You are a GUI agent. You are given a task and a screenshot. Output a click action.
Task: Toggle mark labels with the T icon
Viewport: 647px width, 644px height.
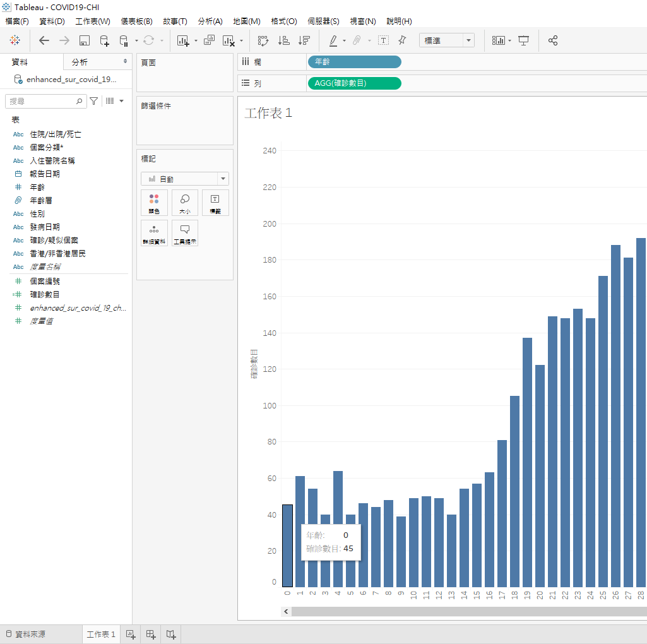[383, 40]
